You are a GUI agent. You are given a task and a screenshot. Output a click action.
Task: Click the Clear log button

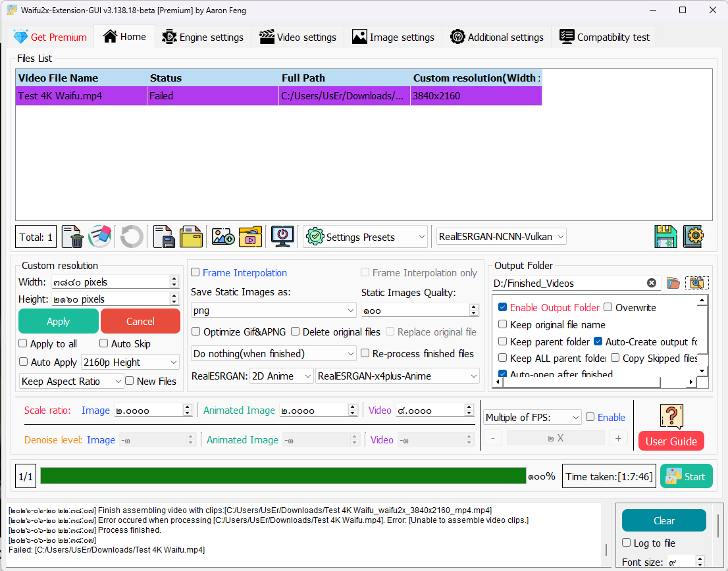coord(664,520)
